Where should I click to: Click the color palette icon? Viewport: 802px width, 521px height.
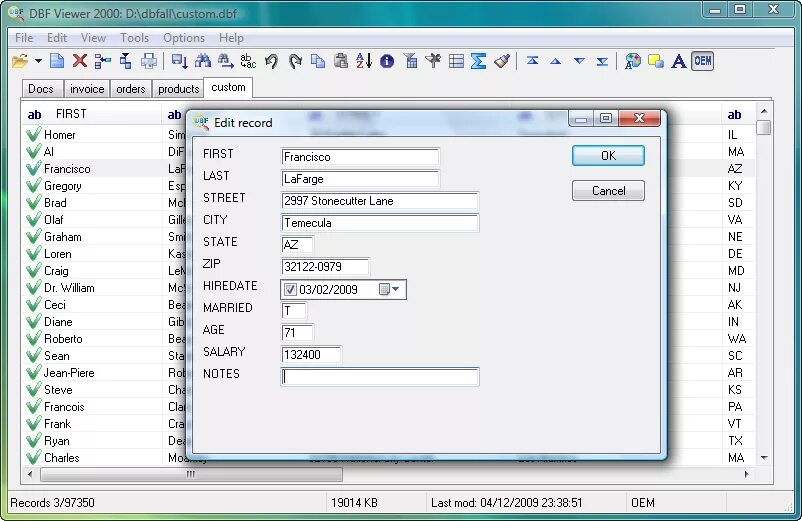[633, 61]
